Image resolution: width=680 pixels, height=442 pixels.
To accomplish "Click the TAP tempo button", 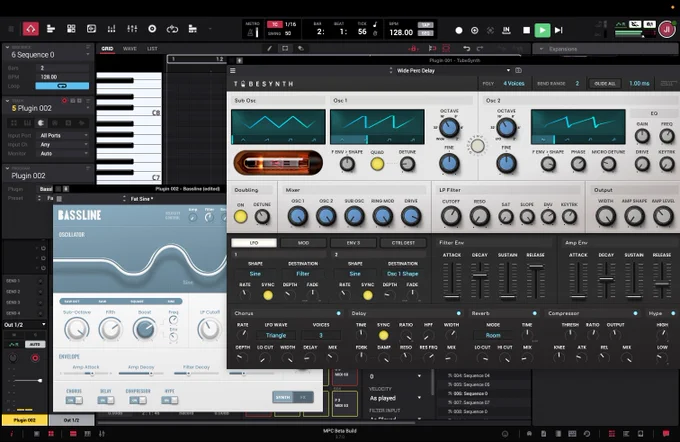I will (x=425, y=25).
